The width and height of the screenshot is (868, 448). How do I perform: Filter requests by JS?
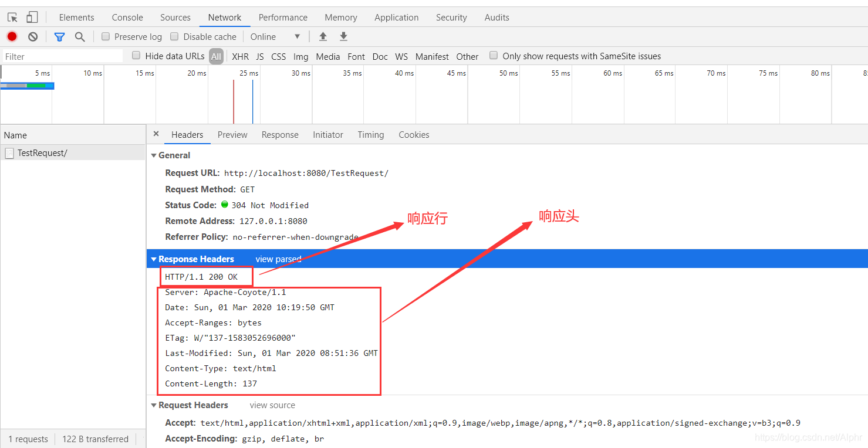click(x=260, y=56)
